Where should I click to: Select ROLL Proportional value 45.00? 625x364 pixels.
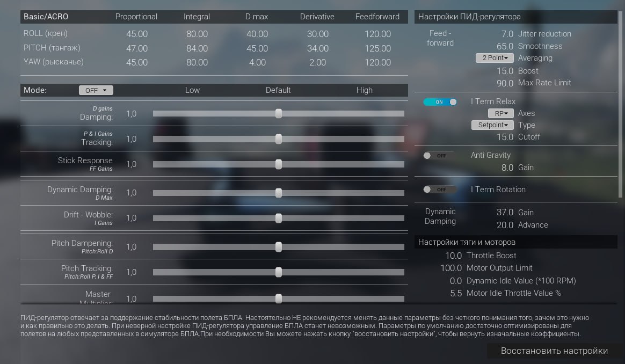[137, 34]
